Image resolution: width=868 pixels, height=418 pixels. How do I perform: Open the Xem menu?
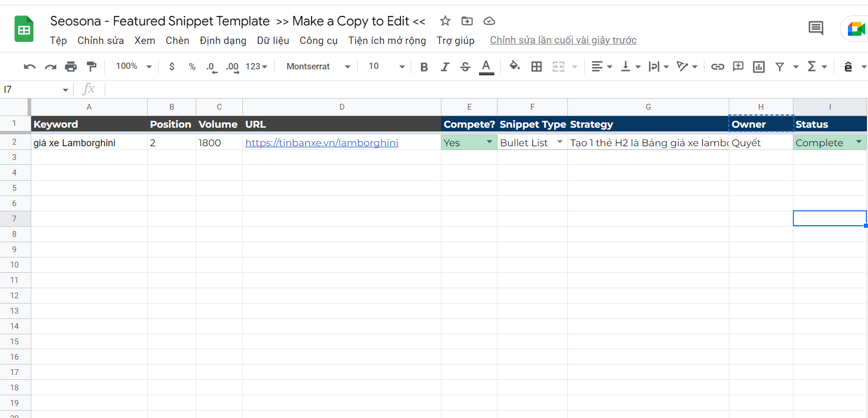point(144,40)
